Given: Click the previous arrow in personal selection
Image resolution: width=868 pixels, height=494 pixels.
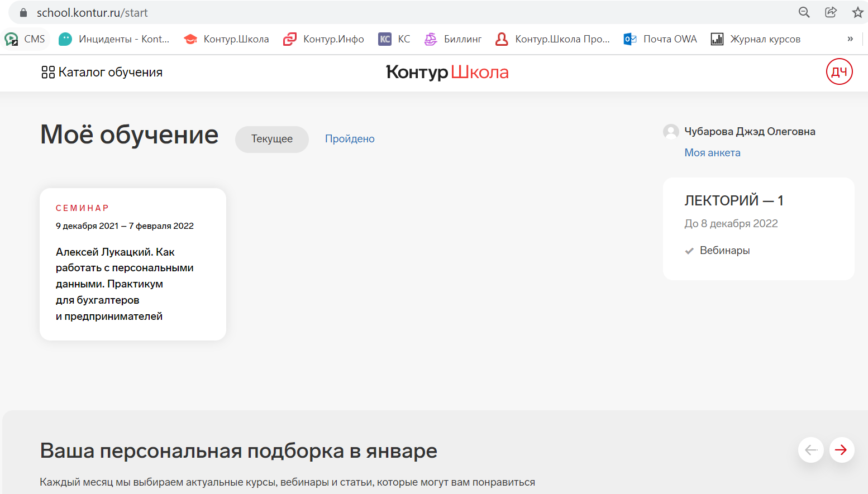Looking at the screenshot, I should coord(811,450).
